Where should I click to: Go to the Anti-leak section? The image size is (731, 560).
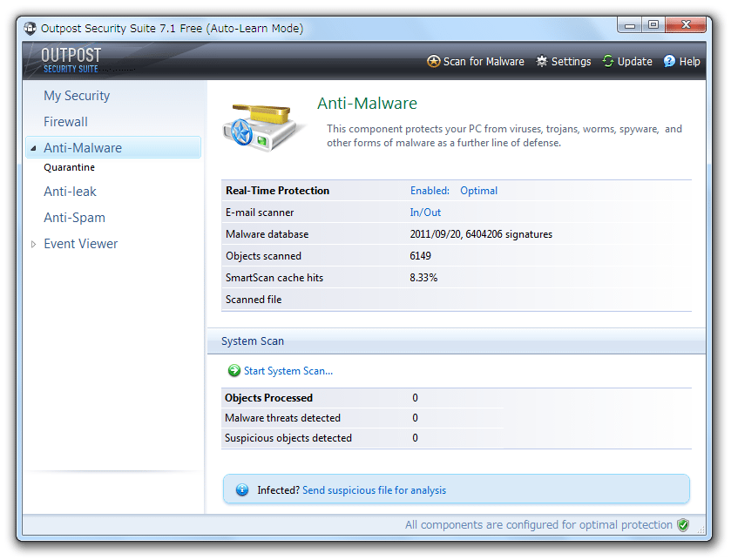[70, 192]
